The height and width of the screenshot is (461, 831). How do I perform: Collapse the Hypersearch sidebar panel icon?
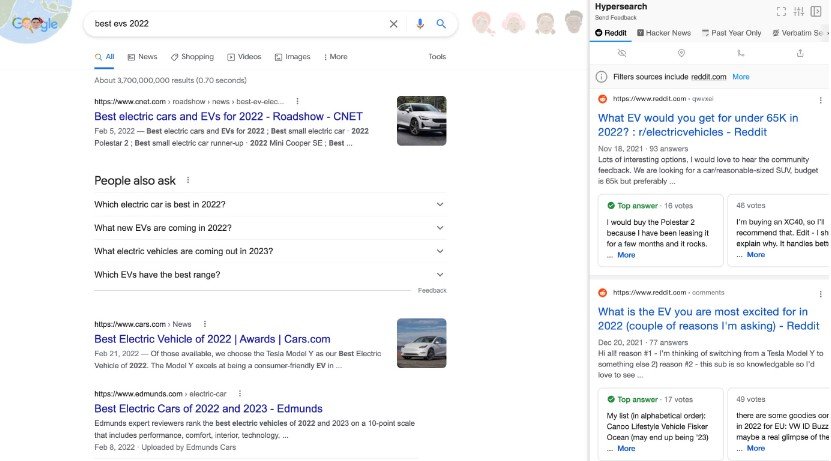[816, 11]
